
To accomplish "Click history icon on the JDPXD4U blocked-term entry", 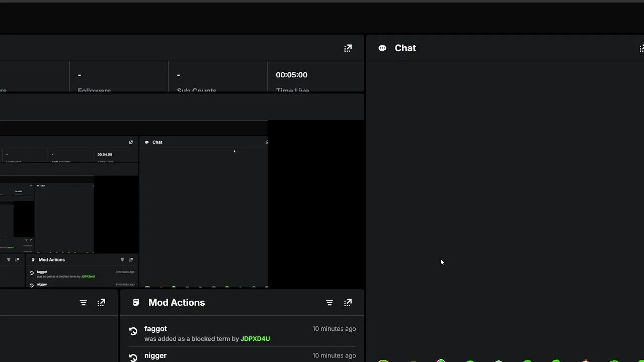I will [x=133, y=331].
